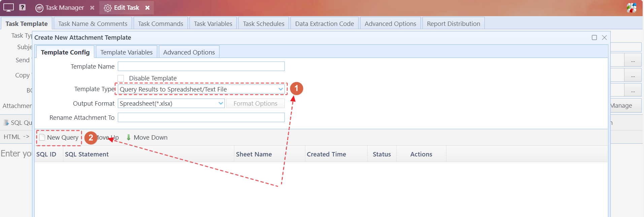
Task: Click the Move Down button label
Action: pos(150,137)
